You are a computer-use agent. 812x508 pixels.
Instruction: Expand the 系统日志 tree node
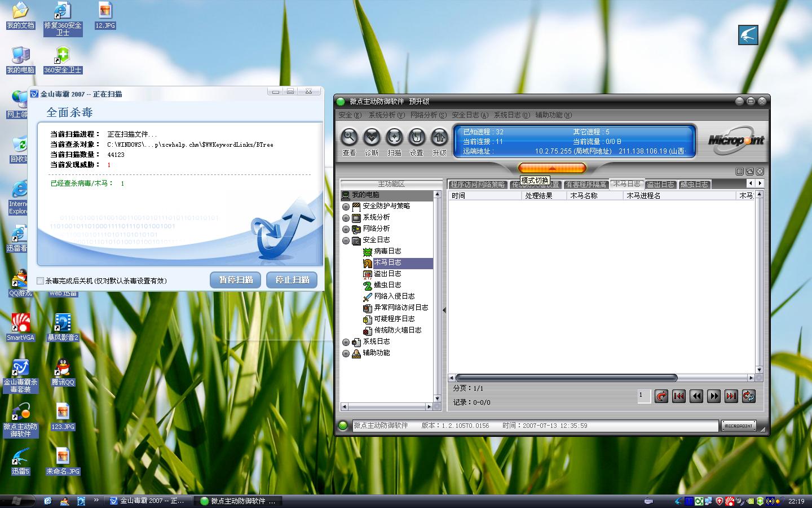coord(346,342)
